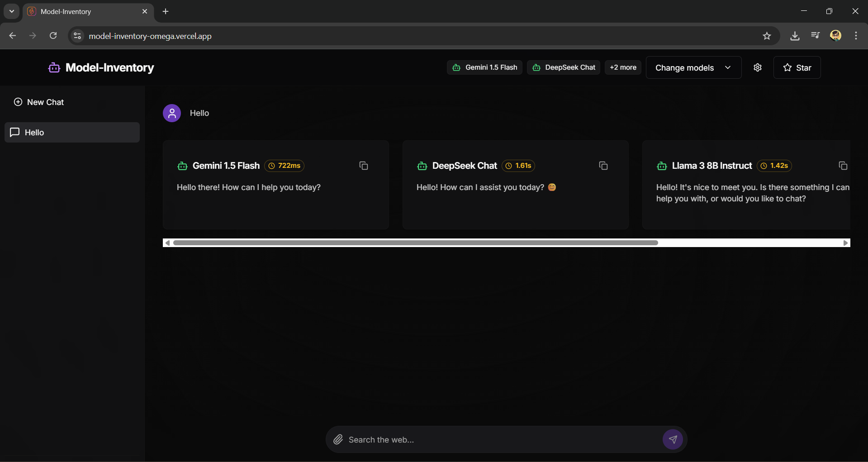The image size is (868, 462).
Task: Copy the Gemini 1.5 Flash response
Action: coord(364,166)
